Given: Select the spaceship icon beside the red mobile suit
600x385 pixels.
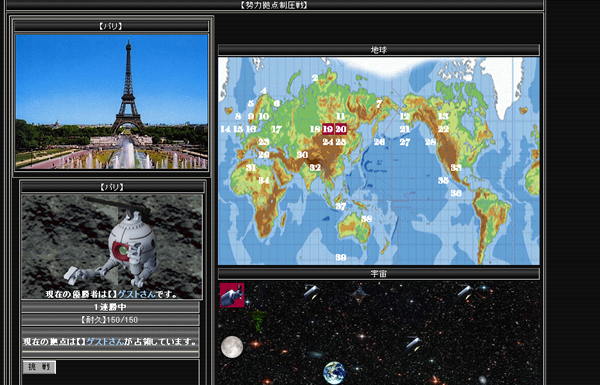Looking at the screenshot, I should 311,293.
